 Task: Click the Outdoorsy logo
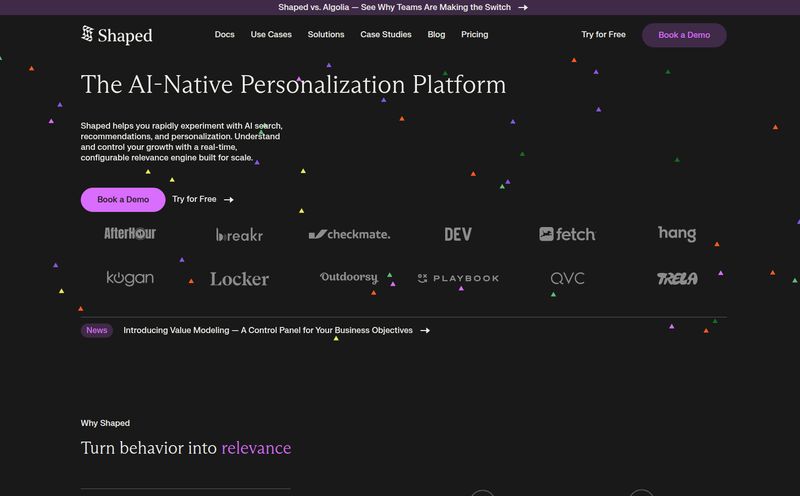pos(349,277)
